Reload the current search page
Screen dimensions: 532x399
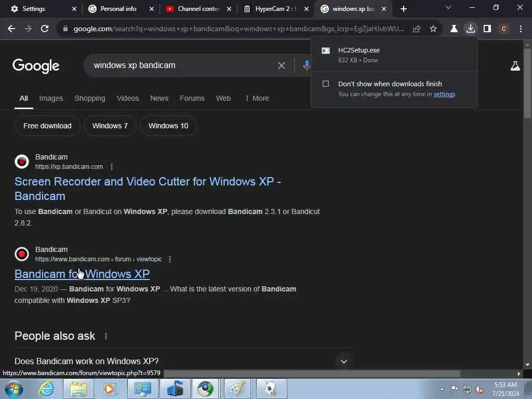point(45,29)
